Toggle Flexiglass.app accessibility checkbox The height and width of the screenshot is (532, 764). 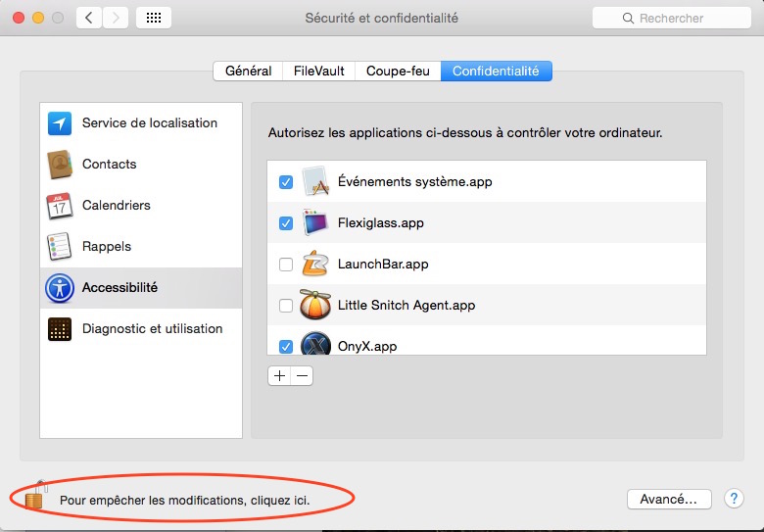[x=286, y=223]
